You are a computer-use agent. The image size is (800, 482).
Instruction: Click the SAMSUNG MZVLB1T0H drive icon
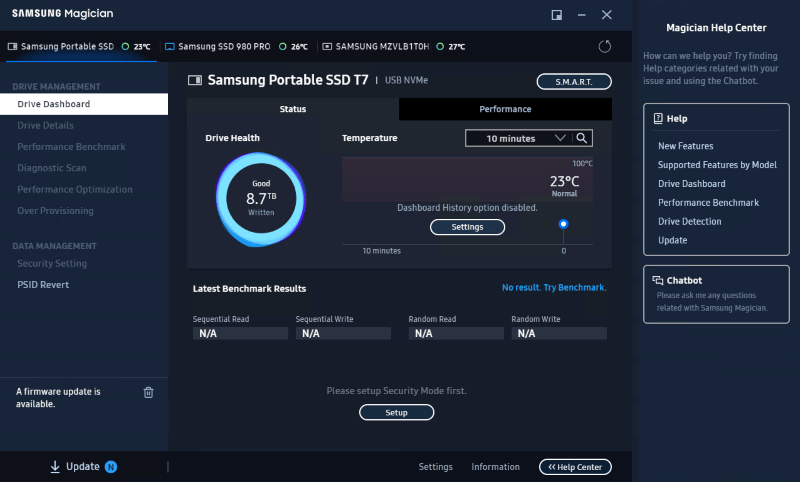click(327, 46)
